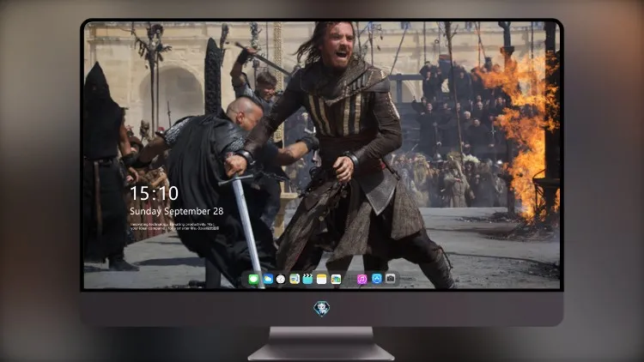Open the Clock app in the dock
The image size is (644, 362).
pyautogui.click(x=281, y=279)
